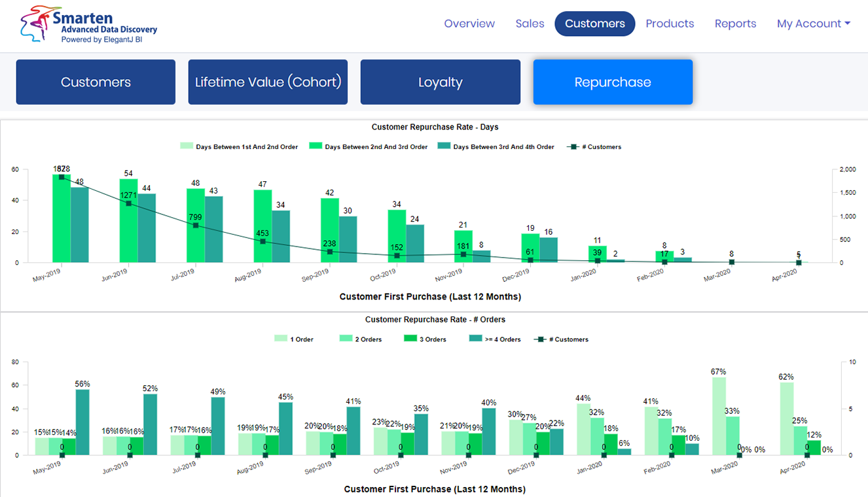This screenshot has height=497, width=868.
Task: Select the Customers nav item
Action: pos(595,24)
